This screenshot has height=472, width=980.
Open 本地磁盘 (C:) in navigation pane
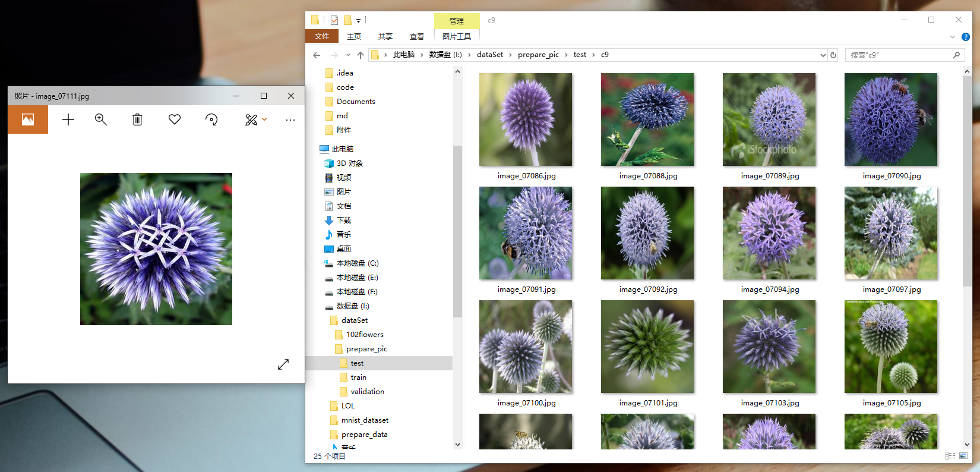click(358, 263)
